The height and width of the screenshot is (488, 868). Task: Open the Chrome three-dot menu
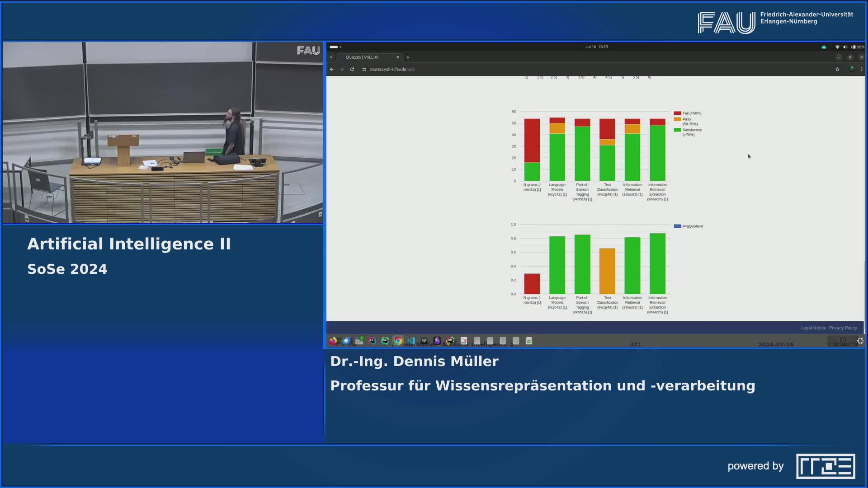pos(861,69)
